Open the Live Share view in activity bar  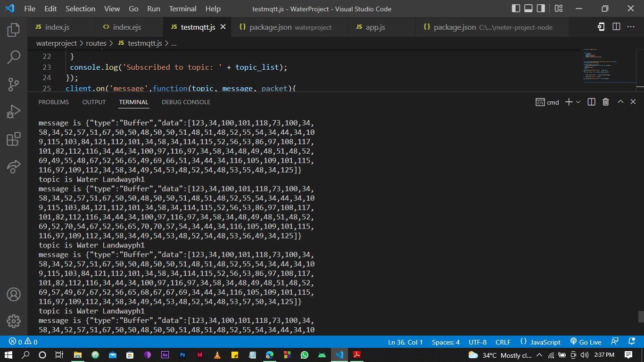(x=14, y=166)
